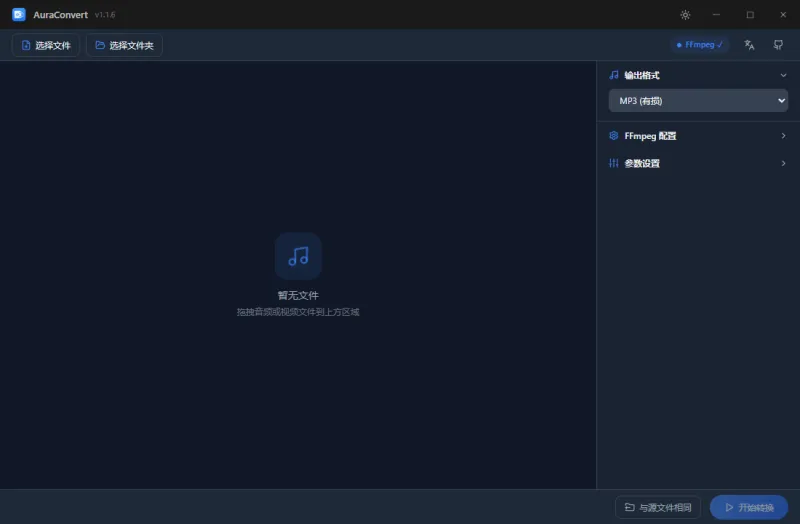Click the sliders icon beside 参数设置
The height and width of the screenshot is (524, 800).
tap(614, 163)
